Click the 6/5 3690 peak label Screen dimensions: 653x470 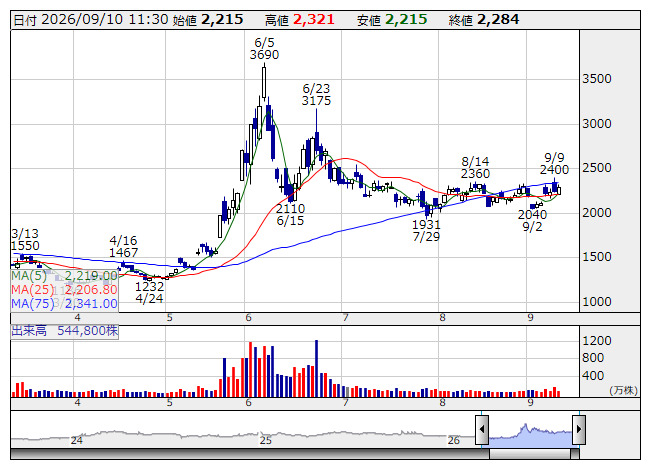[264, 49]
